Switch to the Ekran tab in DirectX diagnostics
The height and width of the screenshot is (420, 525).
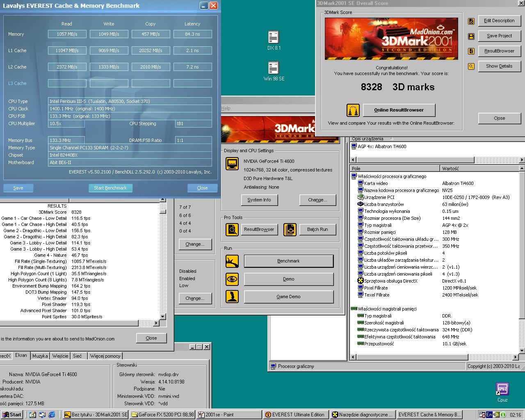pyautogui.click(x=21, y=356)
